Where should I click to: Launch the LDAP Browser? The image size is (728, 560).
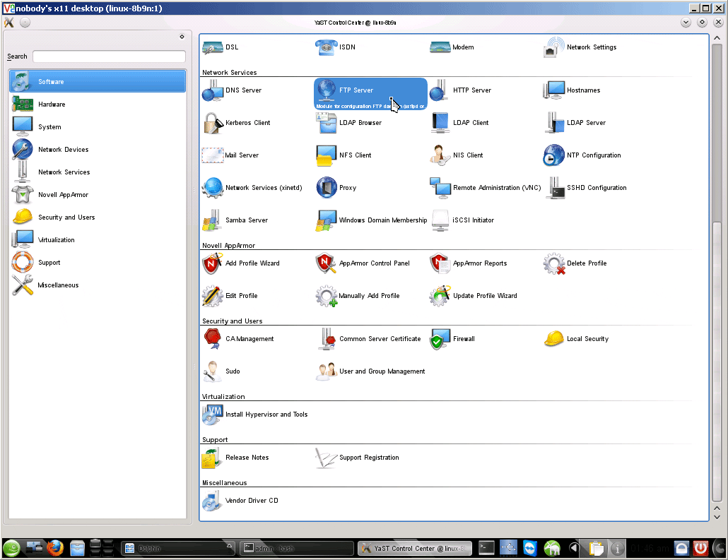(x=348, y=123)
